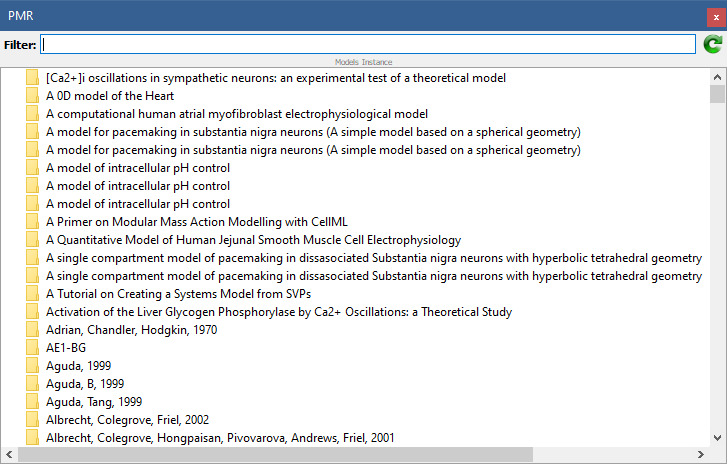Screen dimensions: 727x464
Task: Choose A Tutorial on Creating a Systems Model
Action: click(x=178, y=294)
